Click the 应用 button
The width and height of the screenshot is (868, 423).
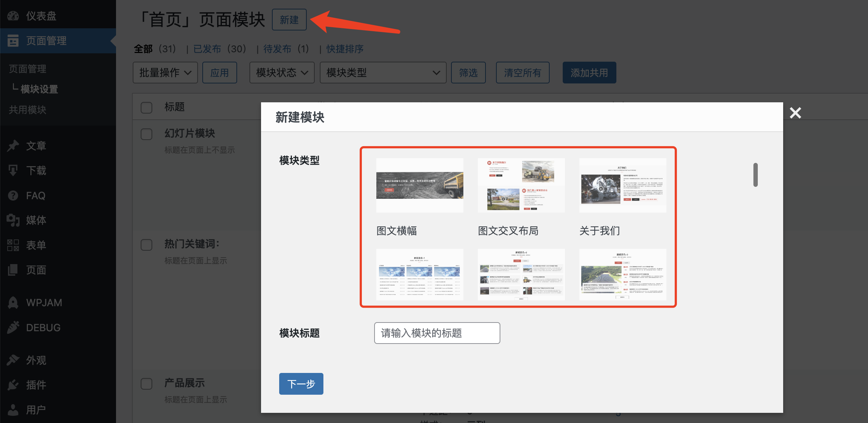pos(220,73)
